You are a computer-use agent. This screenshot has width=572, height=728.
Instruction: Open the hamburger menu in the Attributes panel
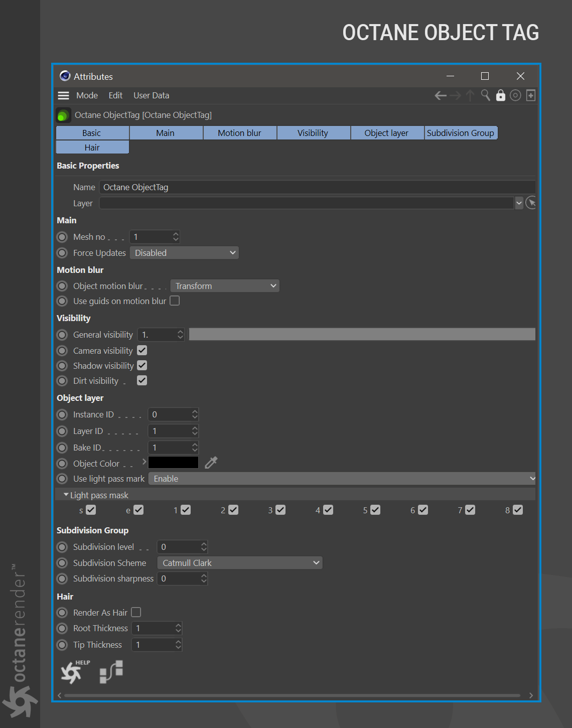(x=63, y=95)
